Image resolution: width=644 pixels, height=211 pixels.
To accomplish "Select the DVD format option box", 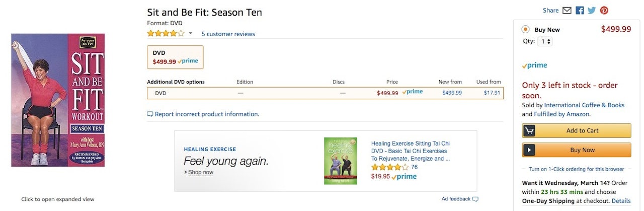I will pos(175,57).
